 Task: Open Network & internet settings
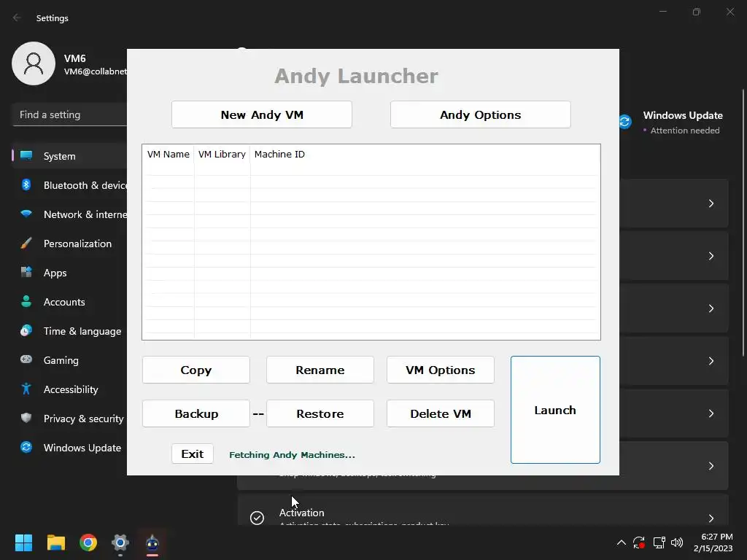69,214
